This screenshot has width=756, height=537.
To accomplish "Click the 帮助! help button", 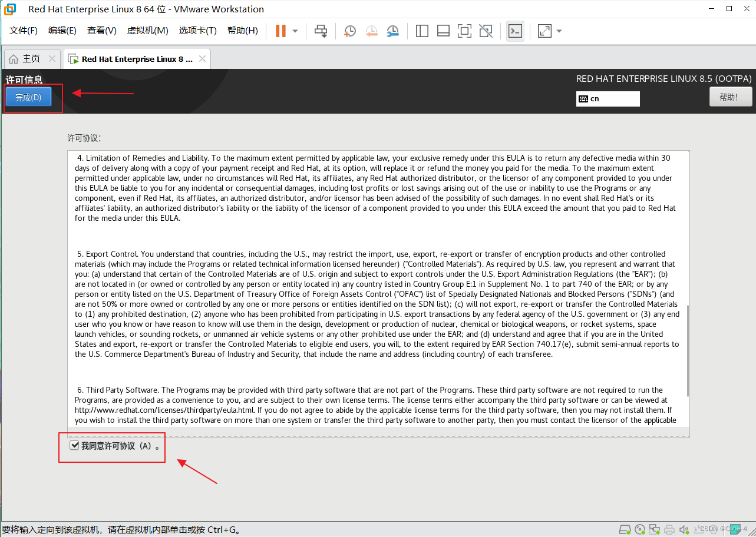I will (x=731, y=97).
